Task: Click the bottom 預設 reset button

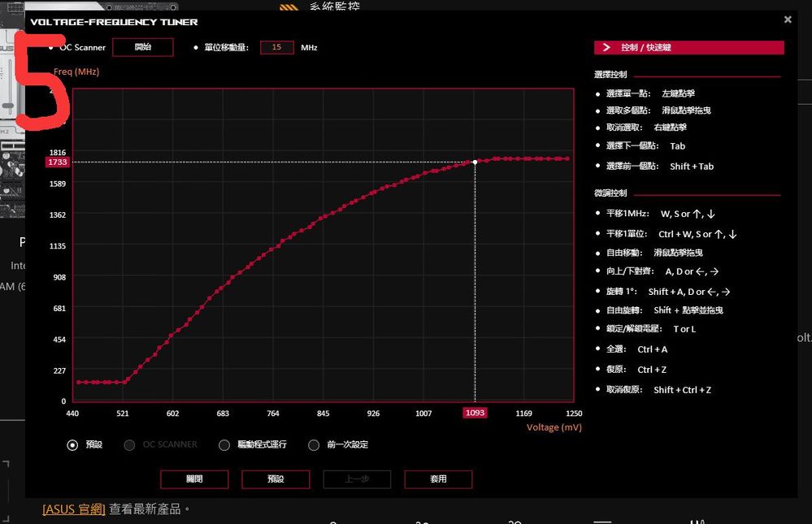Action: tap(276, 479)
